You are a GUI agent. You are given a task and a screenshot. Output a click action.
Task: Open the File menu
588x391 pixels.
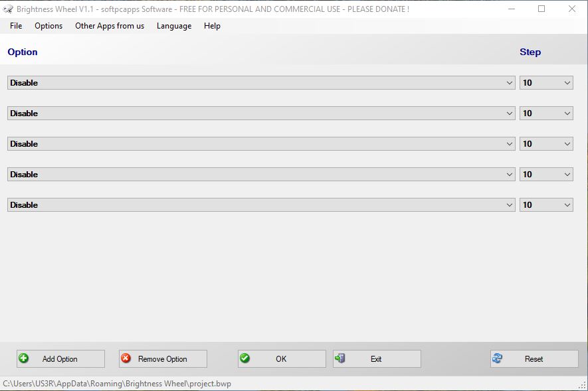click(16, 26)
